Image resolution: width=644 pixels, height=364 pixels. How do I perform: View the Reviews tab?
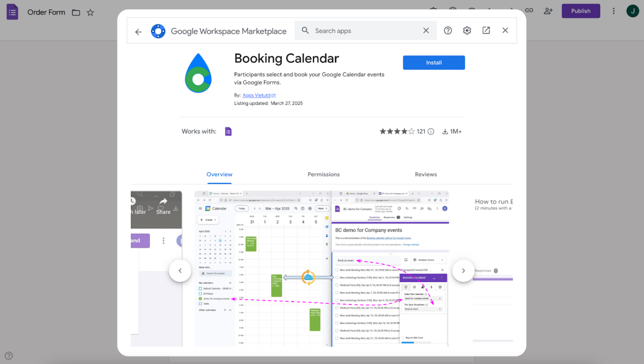[426, 174]
